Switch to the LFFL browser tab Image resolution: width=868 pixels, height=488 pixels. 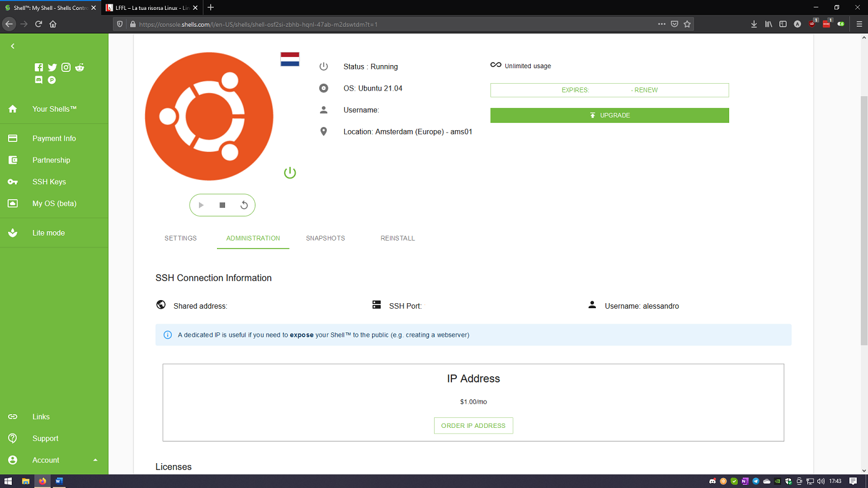tap(152, 7)
